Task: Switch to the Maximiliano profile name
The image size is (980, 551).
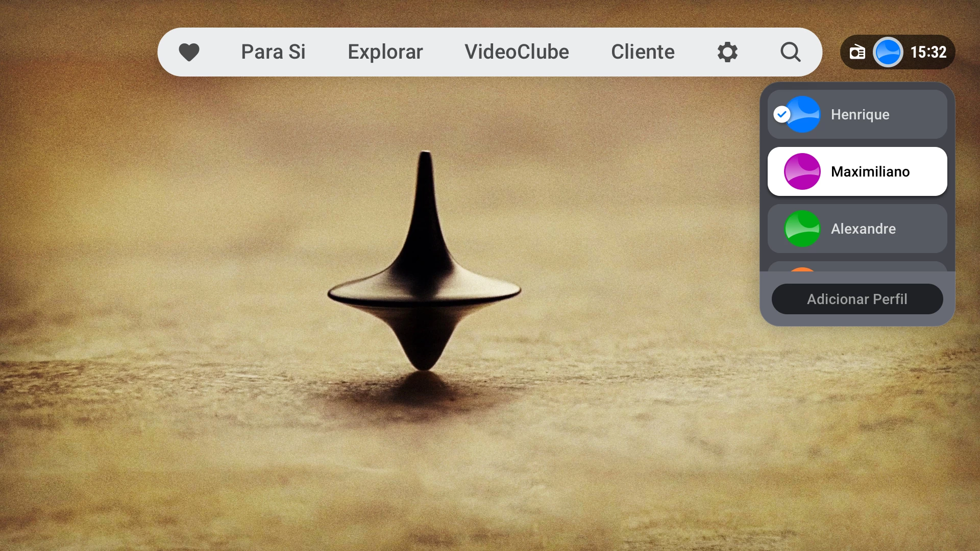Action: [870, 171]
